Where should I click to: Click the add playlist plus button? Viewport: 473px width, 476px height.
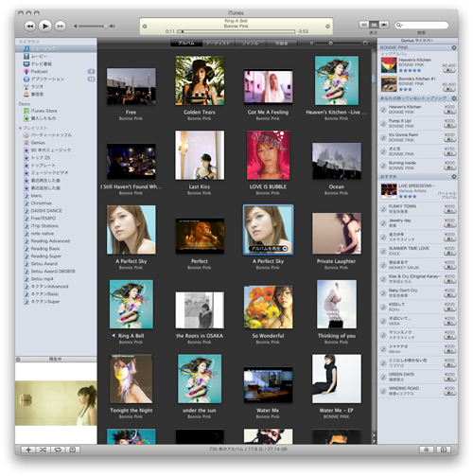[x=28, y=450]
